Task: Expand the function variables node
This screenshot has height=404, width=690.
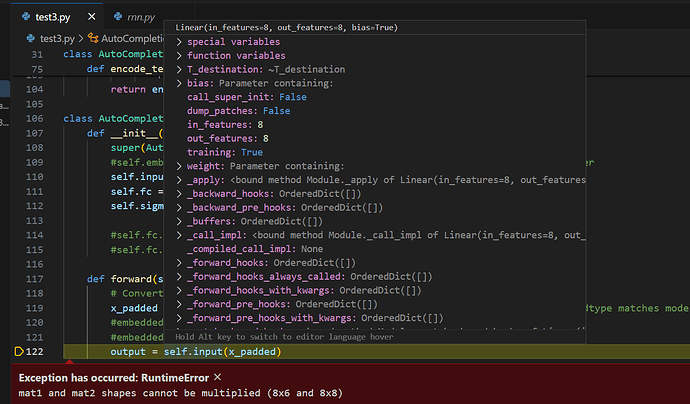Action: point(179,56)
